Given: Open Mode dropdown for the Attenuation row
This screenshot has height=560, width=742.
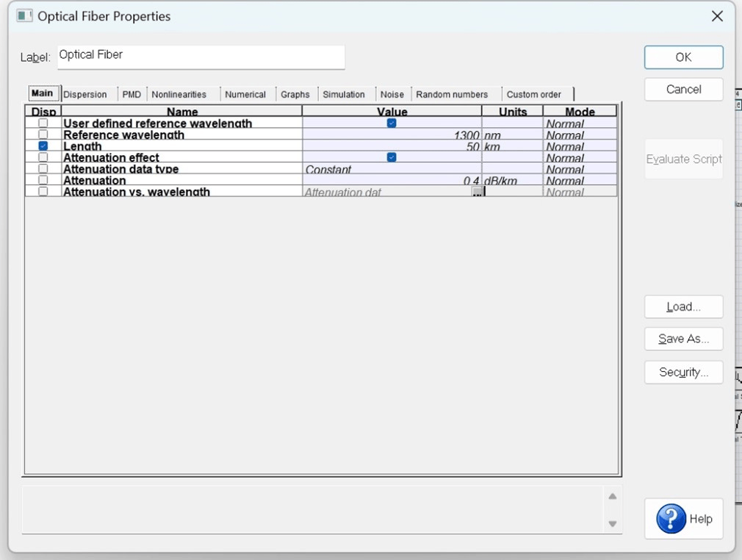Looking at the screenshot, I should click(579, 181).
